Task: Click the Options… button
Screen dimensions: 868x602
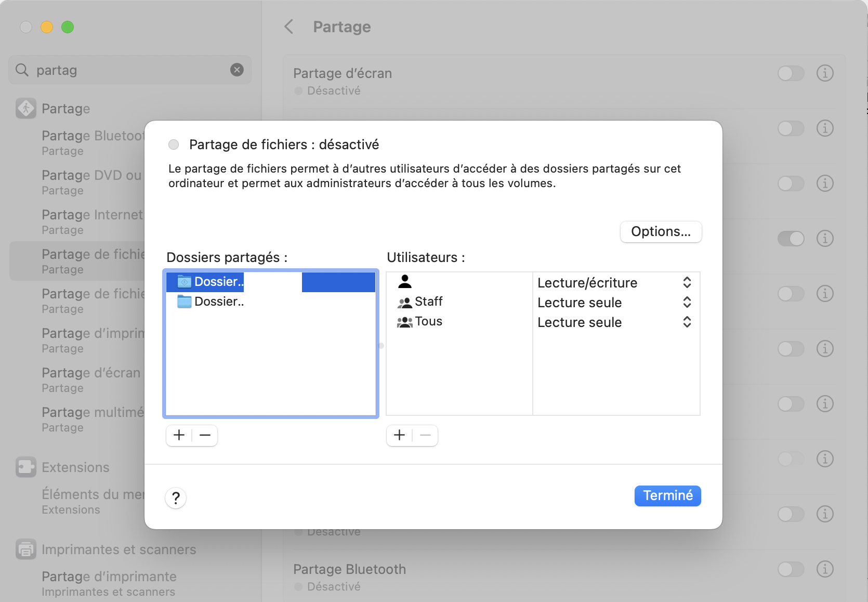Action: click(x=661, y=232)
